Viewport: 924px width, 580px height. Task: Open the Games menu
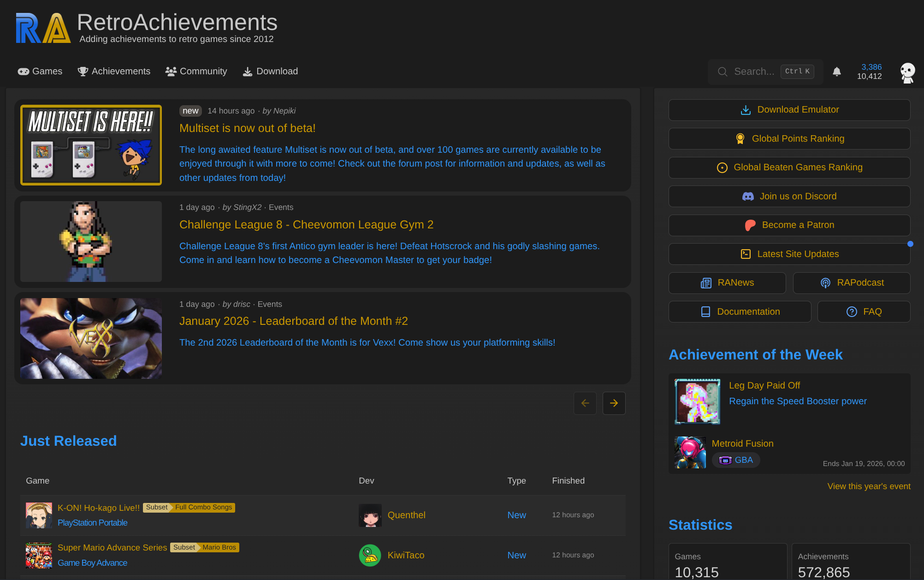point(40,72)
